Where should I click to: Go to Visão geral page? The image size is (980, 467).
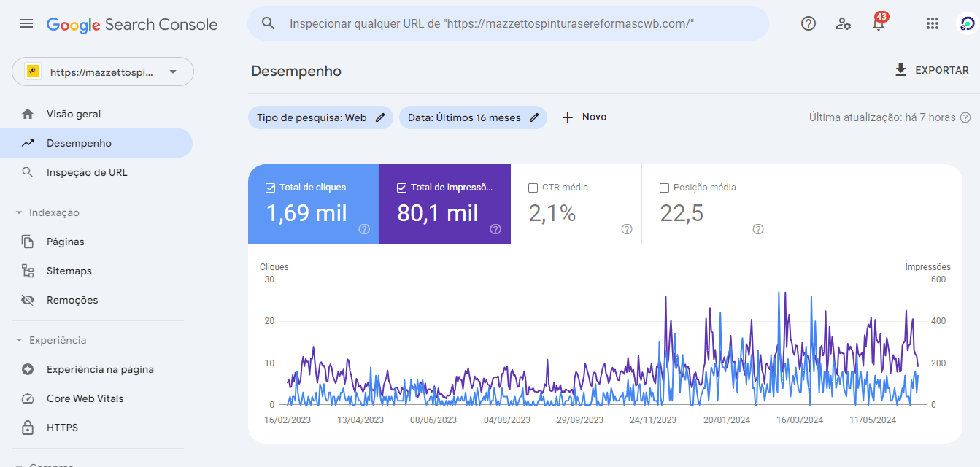click(x=74, y=114)
